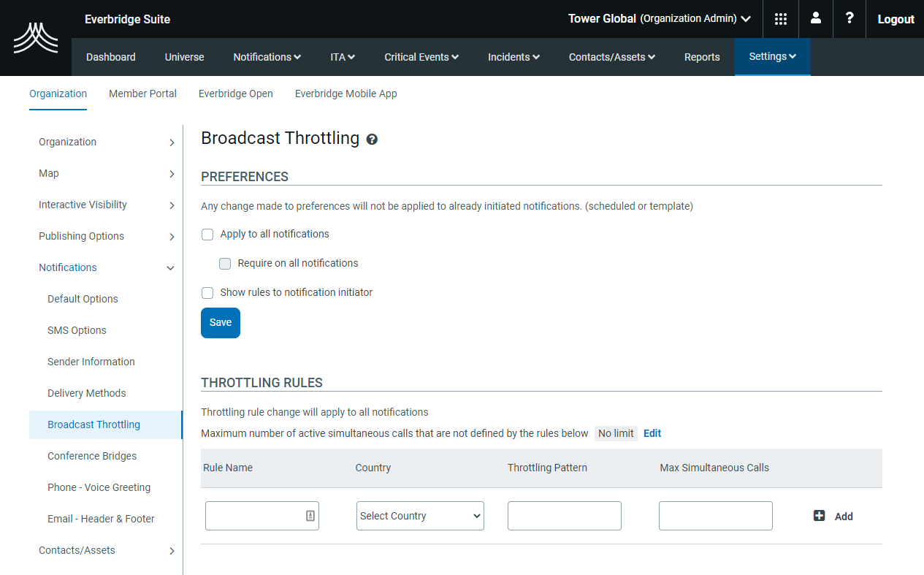The width and height of the screenshot is (924, 575).
Task: Open help for Broadcast Throttling heading
Action: click(x=372, y=139)
